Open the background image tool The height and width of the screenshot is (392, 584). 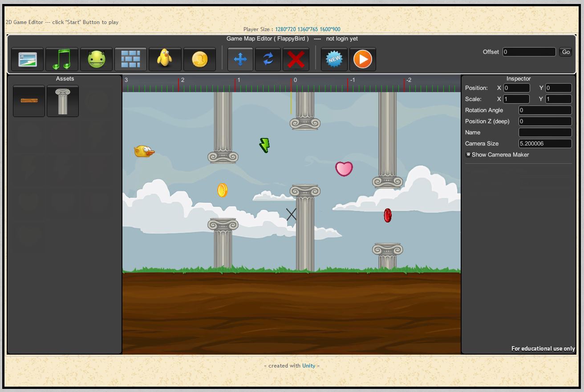click(28, 59)
